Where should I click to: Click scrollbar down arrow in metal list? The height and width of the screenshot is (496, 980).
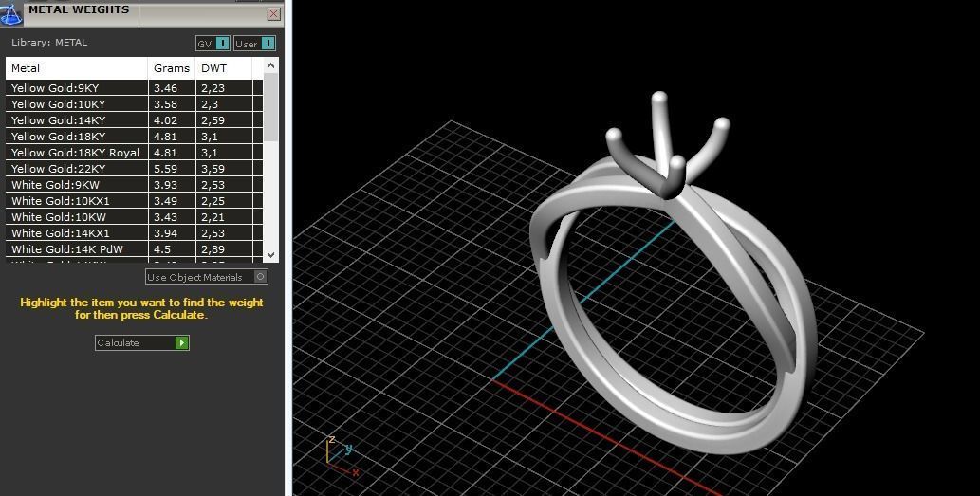pos(270,255)
